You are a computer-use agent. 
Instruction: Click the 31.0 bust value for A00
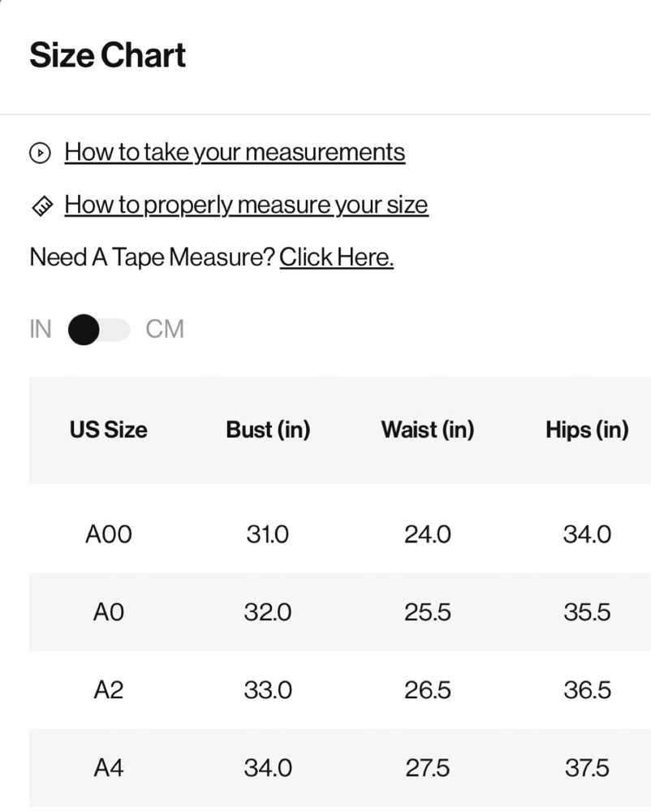pyautogui.click(x=268, y=534)
